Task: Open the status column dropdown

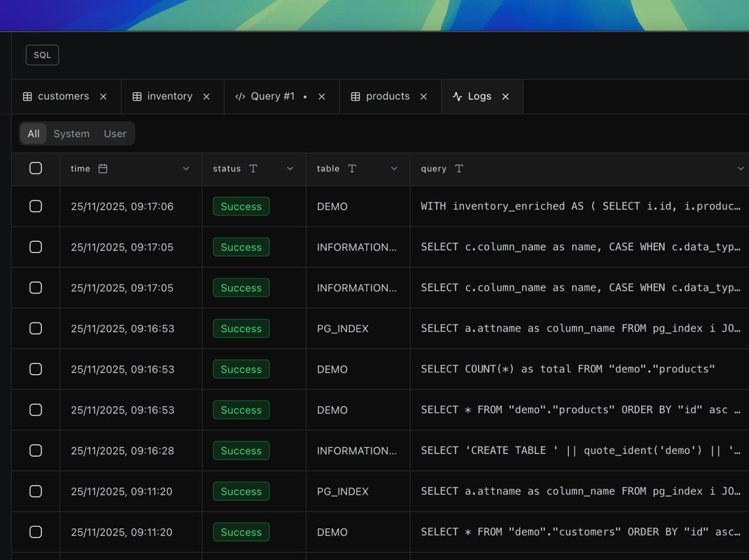Action: click(290, 168)
